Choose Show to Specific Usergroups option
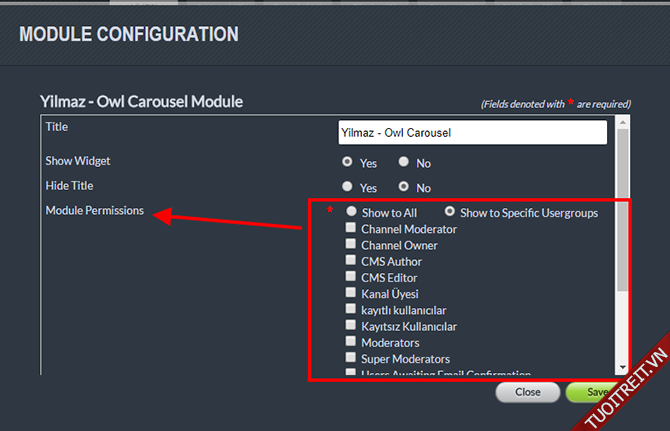Image resolution: width=670 pixels, height=431 pixels. click(449, 212)
